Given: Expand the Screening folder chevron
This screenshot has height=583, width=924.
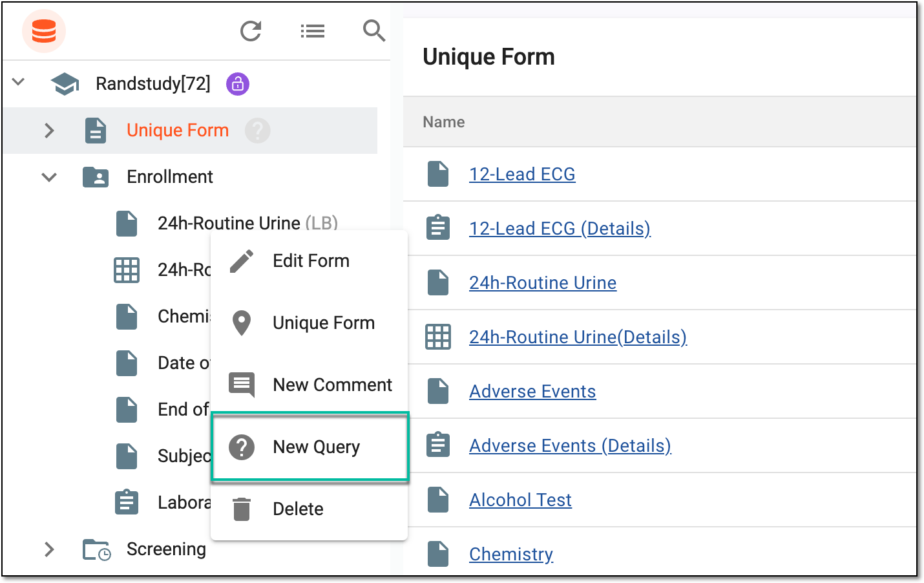Looking at the screenshot, I should point(49,549).
